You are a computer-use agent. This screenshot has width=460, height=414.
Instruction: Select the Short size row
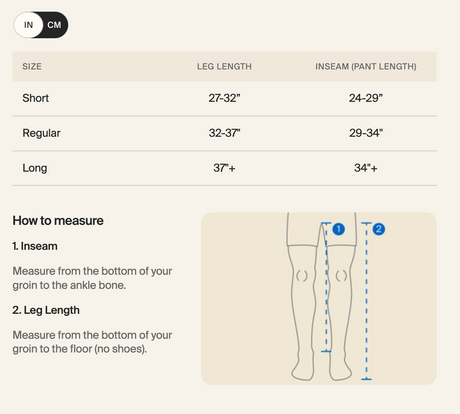pos(224,98)
